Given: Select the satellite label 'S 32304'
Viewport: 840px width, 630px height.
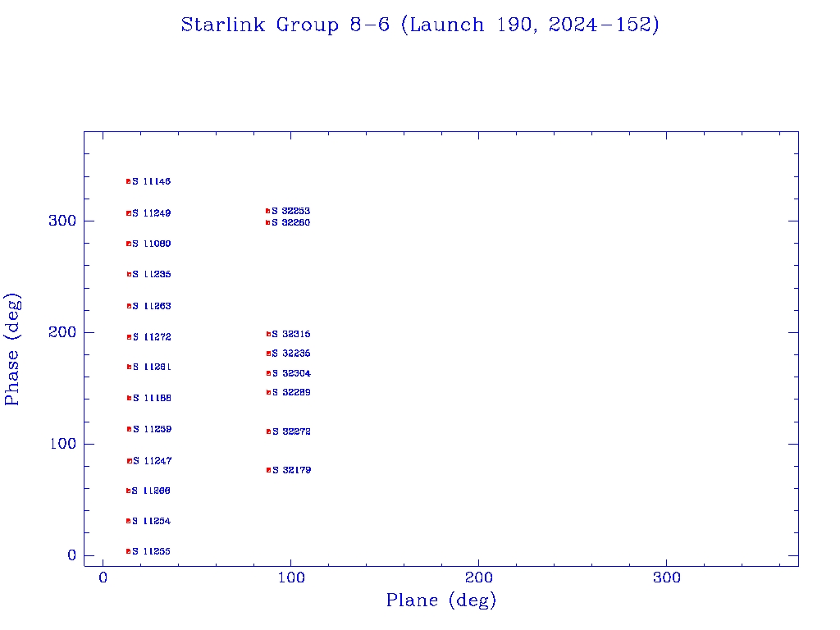Looking at the screenshot, I should (x=291, y=373).
